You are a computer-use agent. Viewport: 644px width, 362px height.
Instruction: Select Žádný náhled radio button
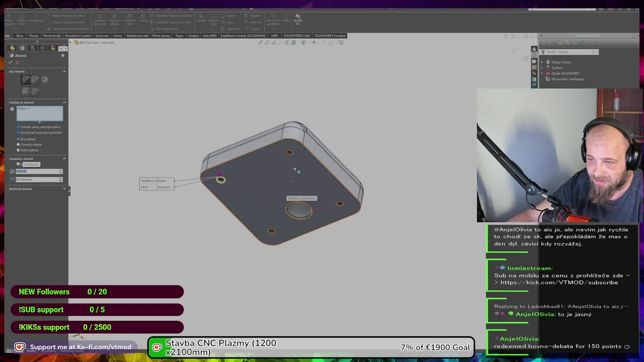[18, 150]
